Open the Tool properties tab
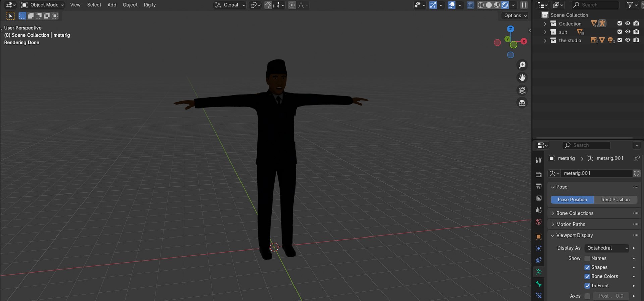Image resolution: width=644 pixels, height=301 pixels. click(539, 160)
